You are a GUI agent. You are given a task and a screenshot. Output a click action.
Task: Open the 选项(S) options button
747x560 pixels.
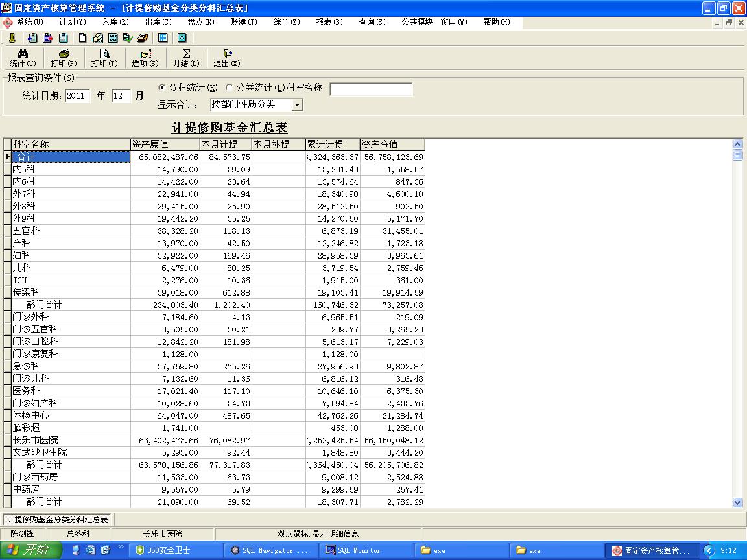[x=145, y=58]
